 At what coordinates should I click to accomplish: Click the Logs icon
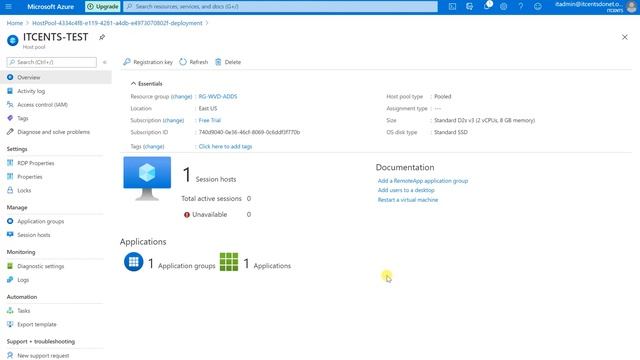point(10,280)
